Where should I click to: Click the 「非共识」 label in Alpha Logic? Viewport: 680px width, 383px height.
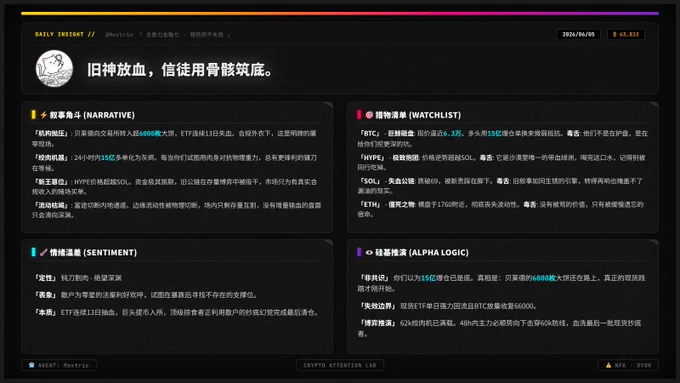[x=375, y=278]
